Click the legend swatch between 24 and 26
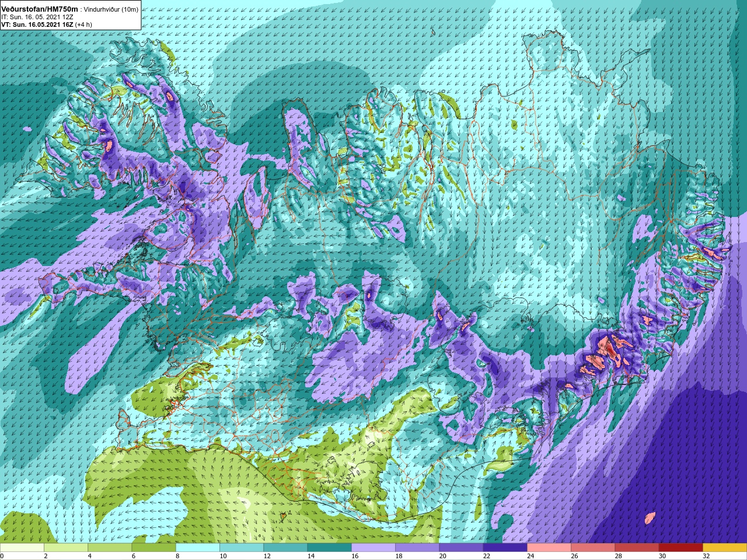This screenshot has width=747, height=560. [549, 548]
